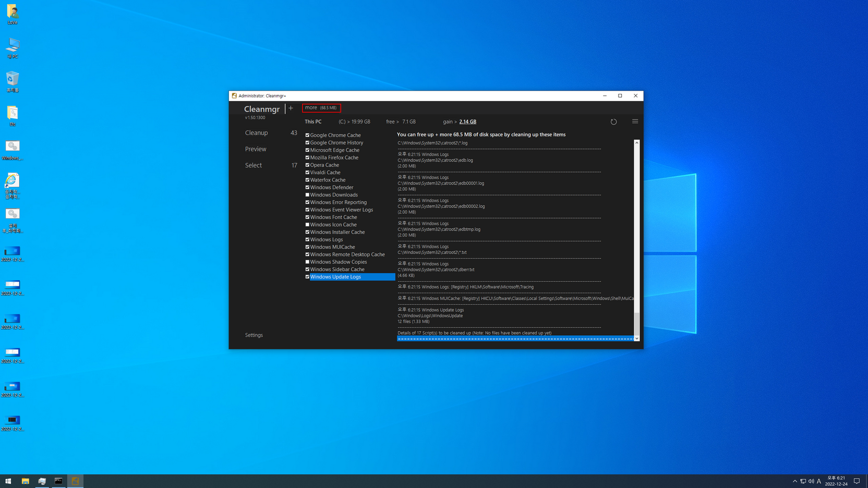Toggle the Windows MUICache checkbox
Image resolution: width=868 pixels, height=488 pixels.
[307, 247]
